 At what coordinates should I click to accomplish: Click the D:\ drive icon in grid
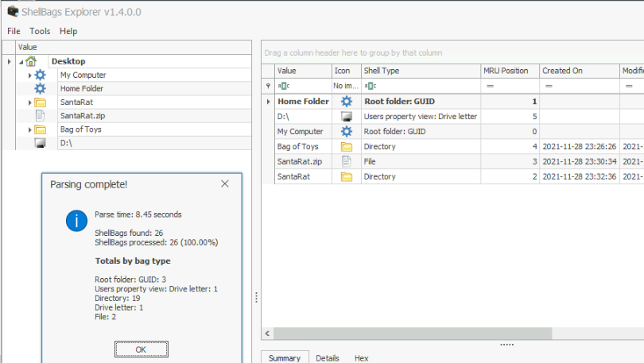coord(347,117)
